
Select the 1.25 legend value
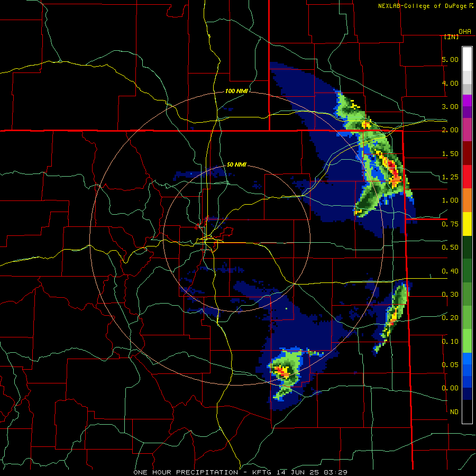(450, 177)
